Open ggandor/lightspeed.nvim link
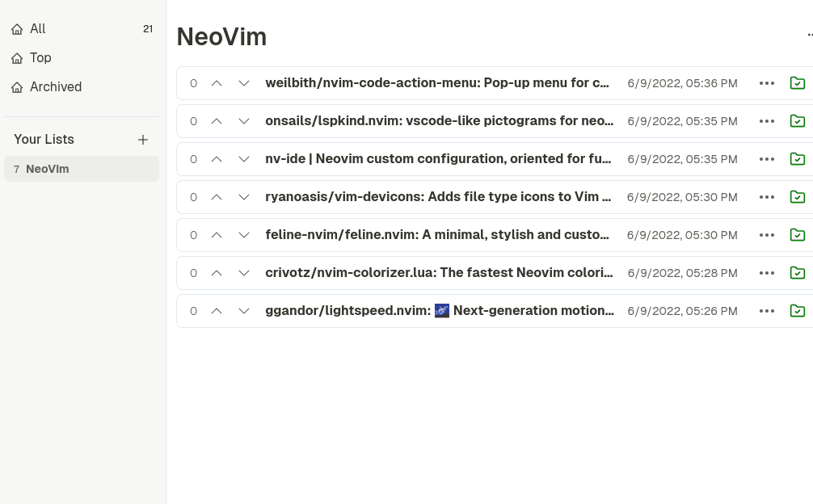813x504 pixels. [x=440, y=311]
